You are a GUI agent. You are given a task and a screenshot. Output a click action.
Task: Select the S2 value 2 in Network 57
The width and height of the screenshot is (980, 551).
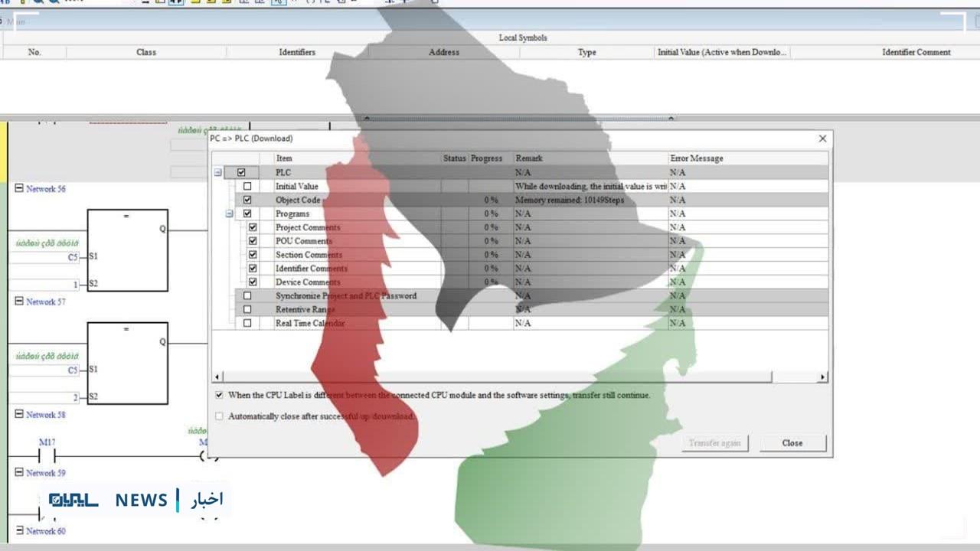[75, 397]
